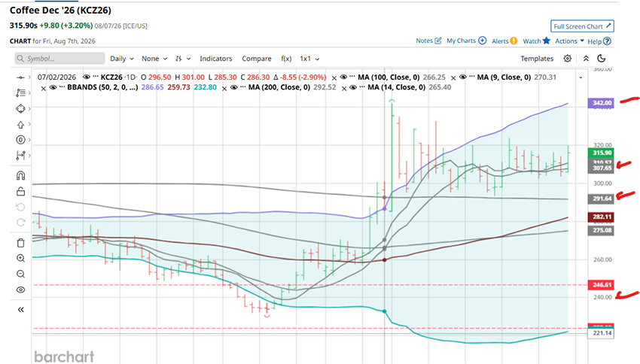
Task: Open the Indicators menu
Action: [216, 59]
